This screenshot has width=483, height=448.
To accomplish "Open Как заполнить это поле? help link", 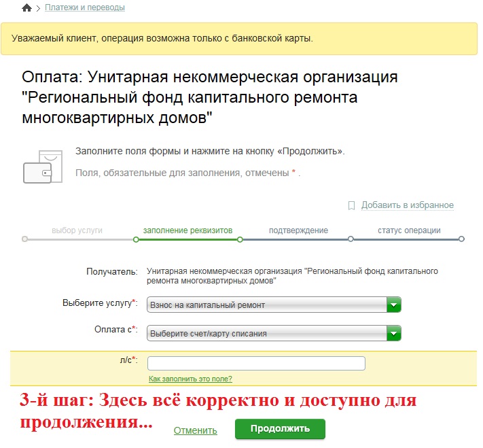I will [190, 379].
